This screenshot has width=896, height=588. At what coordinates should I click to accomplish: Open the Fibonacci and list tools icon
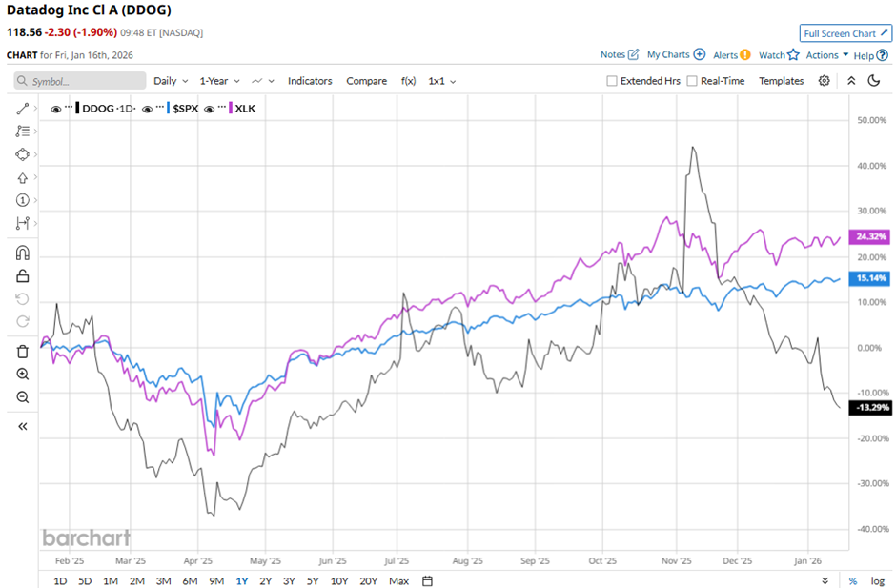(22, 132)
